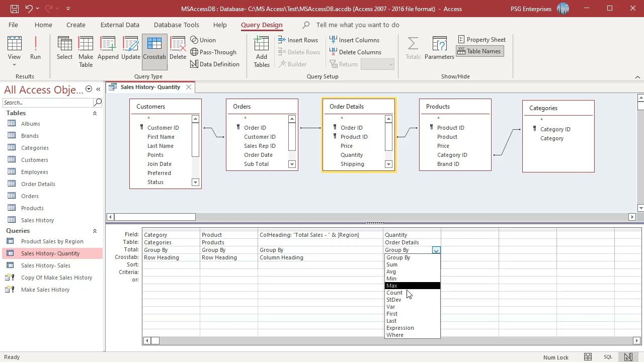The width and height of the screenshot is (644, 362).
Task: Undo the last action in Quick Access toolbar
Action: click(29, 9)
